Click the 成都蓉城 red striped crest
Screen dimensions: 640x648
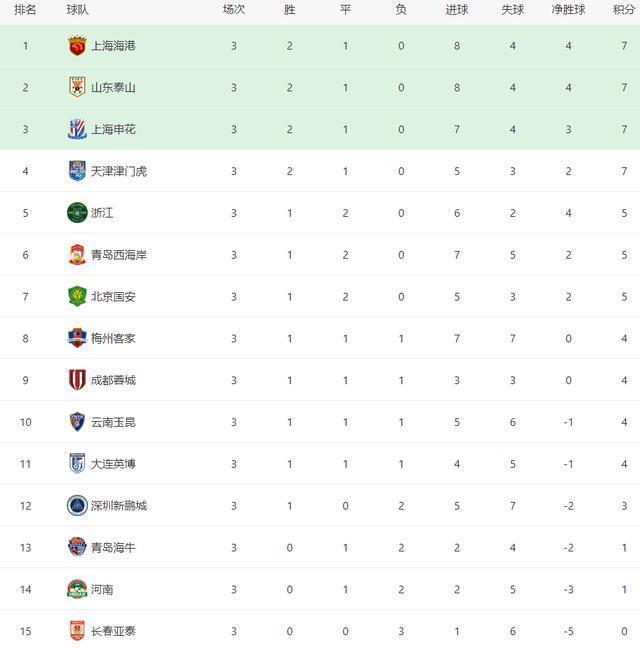tap(77, 380)
